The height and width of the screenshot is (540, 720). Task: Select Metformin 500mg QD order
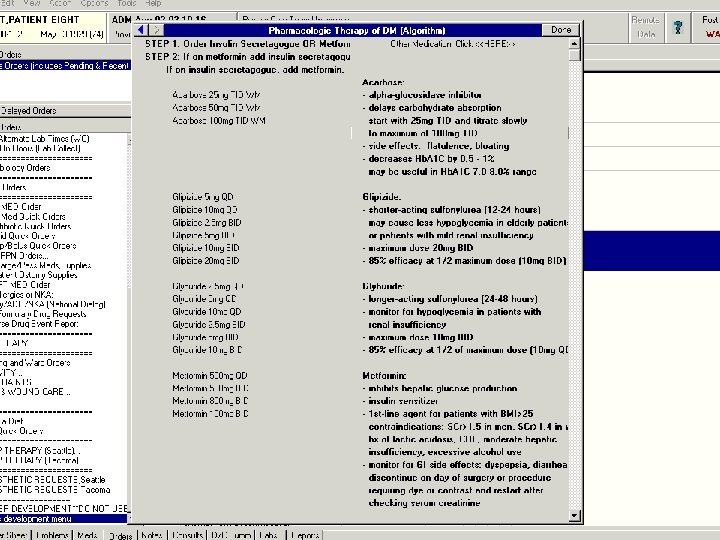(x=210, y=376)
